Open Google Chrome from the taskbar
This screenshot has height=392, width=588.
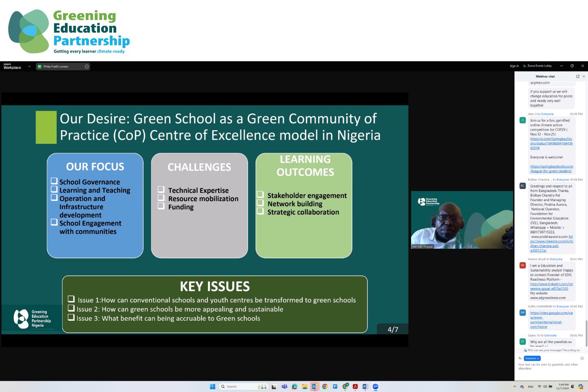click(x=325, y=387)
